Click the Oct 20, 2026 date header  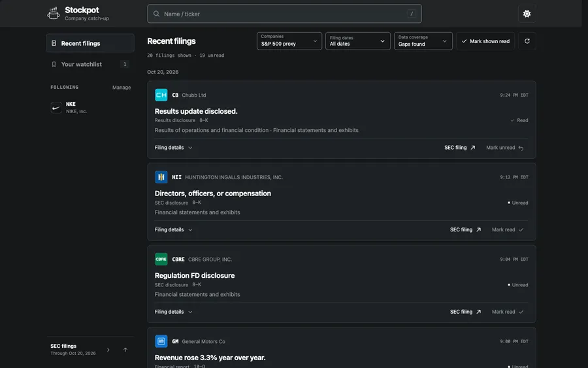tap(163, 72)
